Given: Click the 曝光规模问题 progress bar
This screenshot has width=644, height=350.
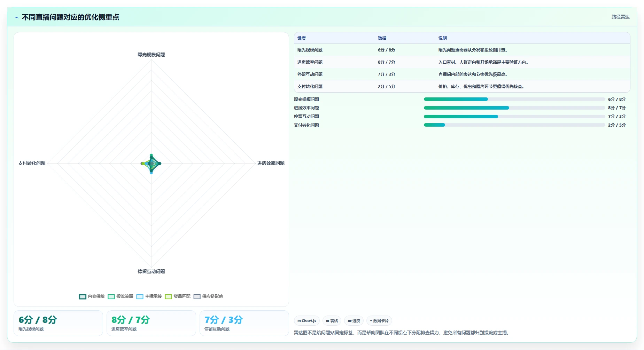Looking at the screenshot, I should pos(514,100).
